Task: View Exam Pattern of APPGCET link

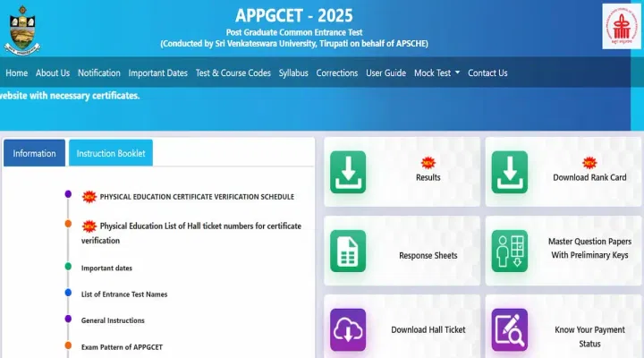Action: [122, 346]
